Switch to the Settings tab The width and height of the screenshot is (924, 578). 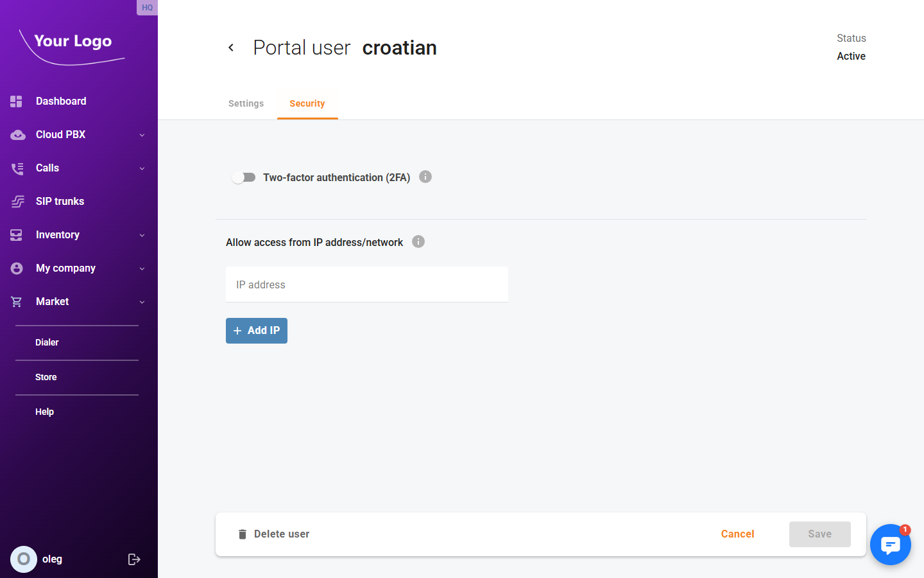pos(246,103)
